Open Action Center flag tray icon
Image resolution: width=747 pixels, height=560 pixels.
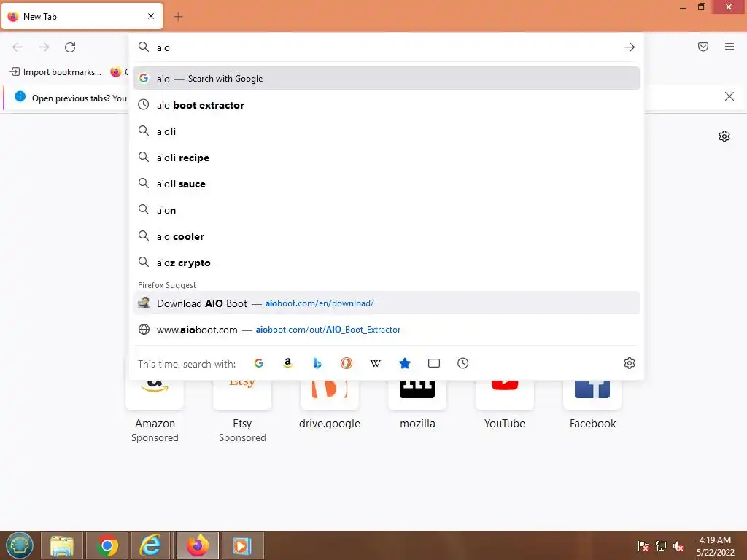643,546
